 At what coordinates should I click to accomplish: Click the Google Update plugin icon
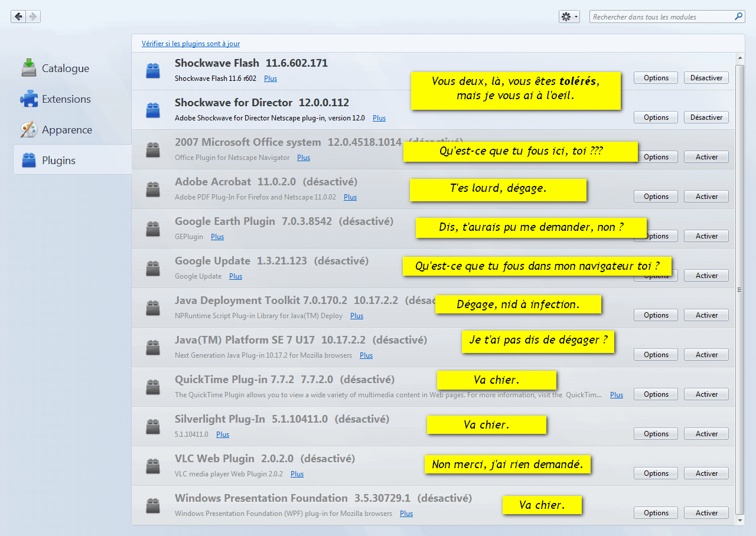coord(153,268)
